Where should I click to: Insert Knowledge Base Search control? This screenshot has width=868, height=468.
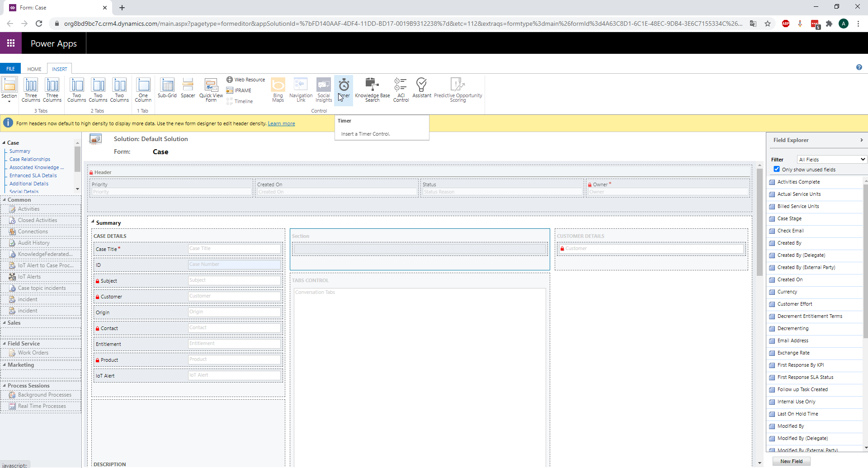(x=373, y=89)
